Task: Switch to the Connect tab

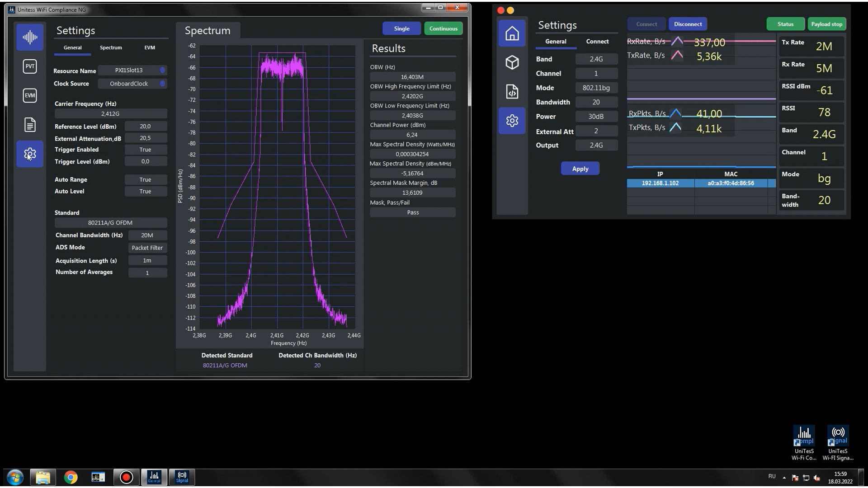Action: pos(597,42)
